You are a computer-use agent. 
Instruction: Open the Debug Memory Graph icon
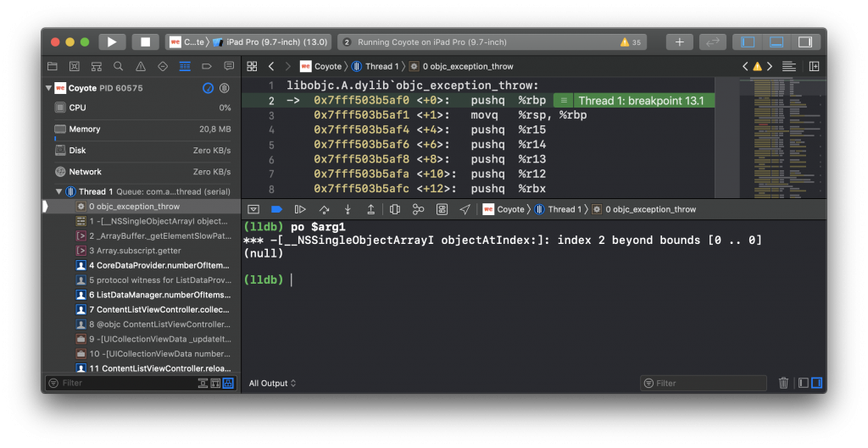pyautogui.click(x=418, y=209)
